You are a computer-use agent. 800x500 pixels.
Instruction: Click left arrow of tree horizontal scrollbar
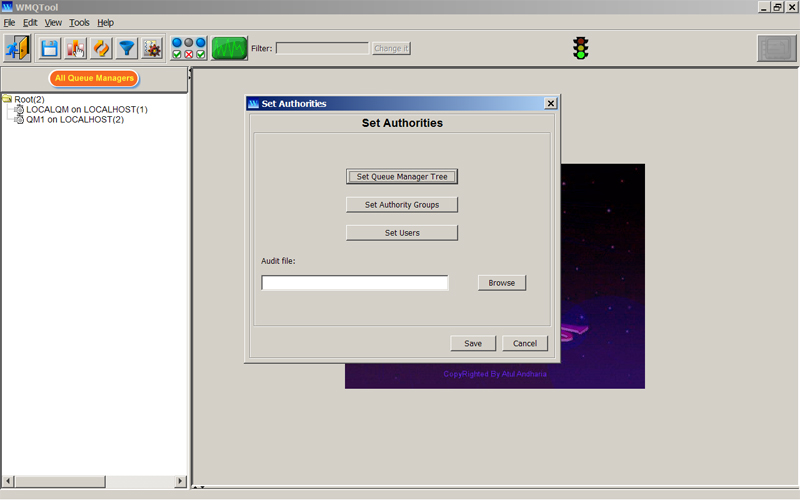point(8,481)
